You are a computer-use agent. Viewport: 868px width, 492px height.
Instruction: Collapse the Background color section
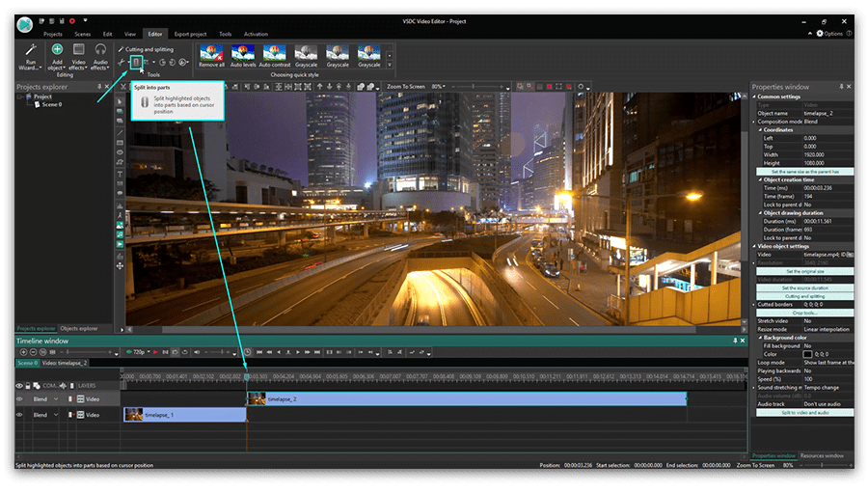(760, 337)
